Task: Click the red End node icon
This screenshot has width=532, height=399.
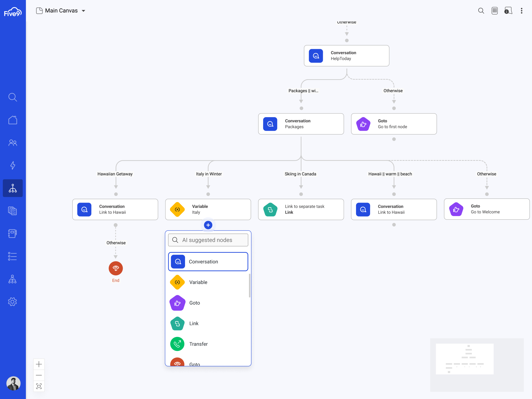Action: point(116,268)
